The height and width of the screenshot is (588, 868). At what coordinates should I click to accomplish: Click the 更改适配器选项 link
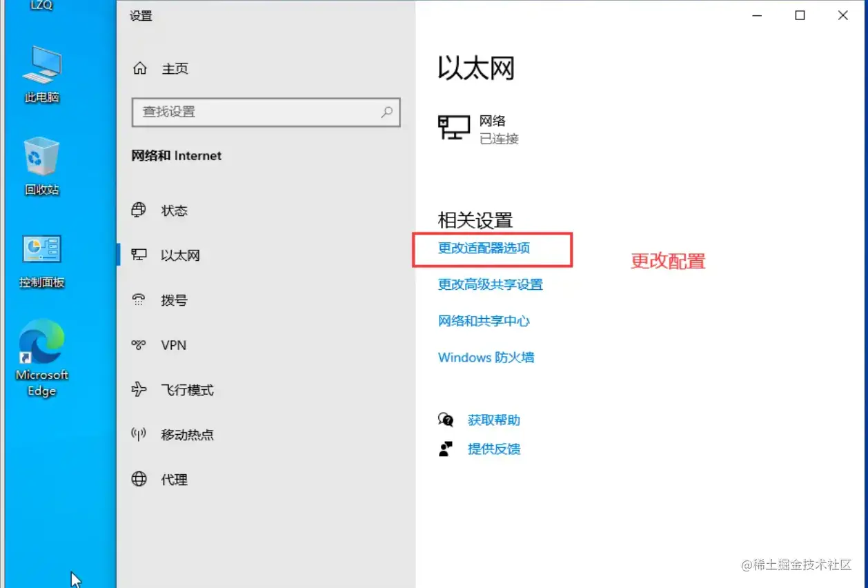coord(484,248)
